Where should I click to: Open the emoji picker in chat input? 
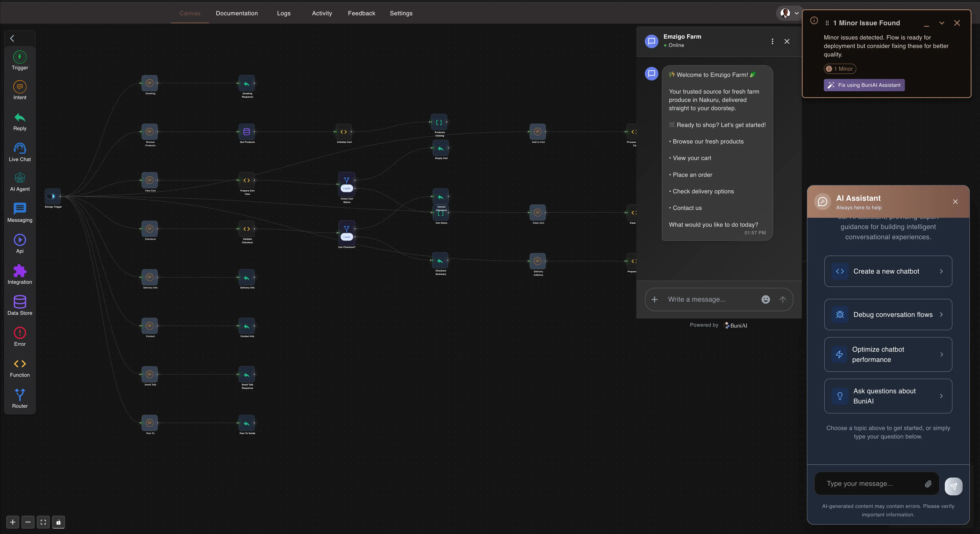[x=765, y=299]
